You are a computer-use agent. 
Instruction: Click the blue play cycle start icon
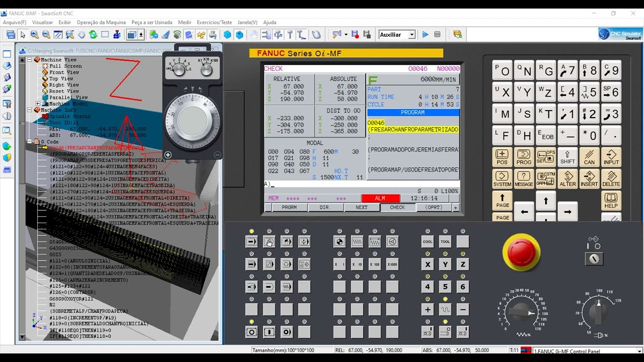coord(425,35)
